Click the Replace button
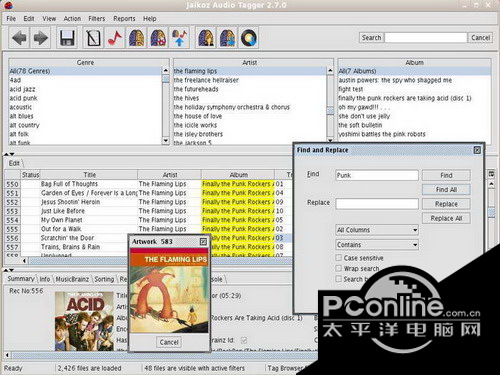500x375 pixels. [x=446, y=204]
